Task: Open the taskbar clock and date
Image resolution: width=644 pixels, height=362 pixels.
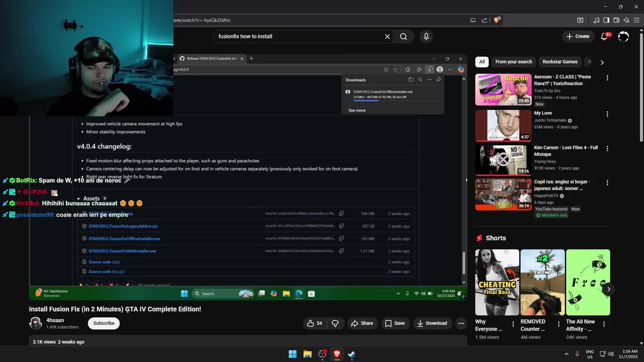Action: [629, 354]
